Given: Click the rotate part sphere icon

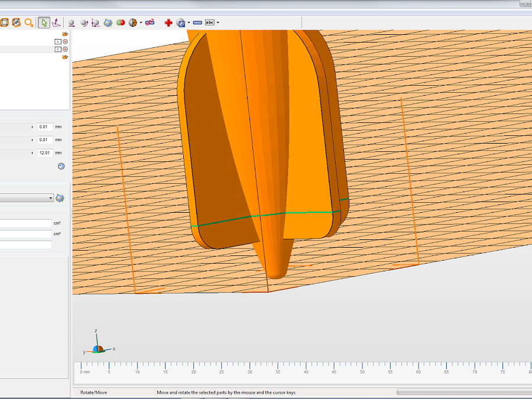Looking at the screenshot, I should click(x=84, y=22).
